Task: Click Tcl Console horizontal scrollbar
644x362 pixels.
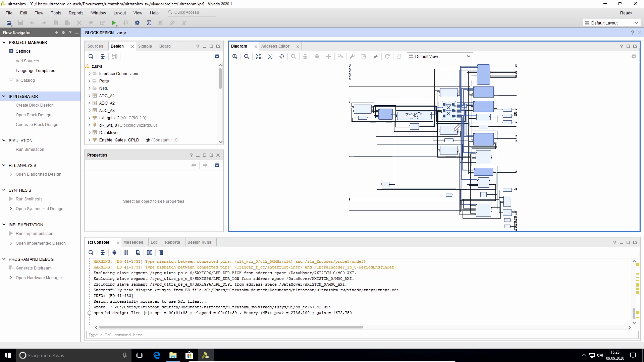Action: [x=231, y=327]
